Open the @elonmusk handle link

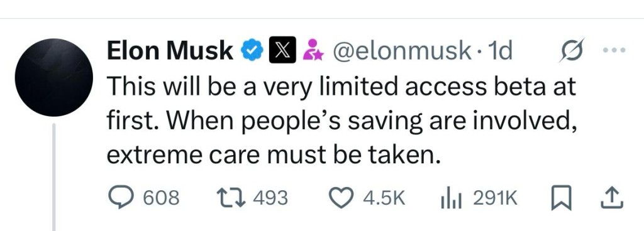pyautogui.click(x=401, y=51)
